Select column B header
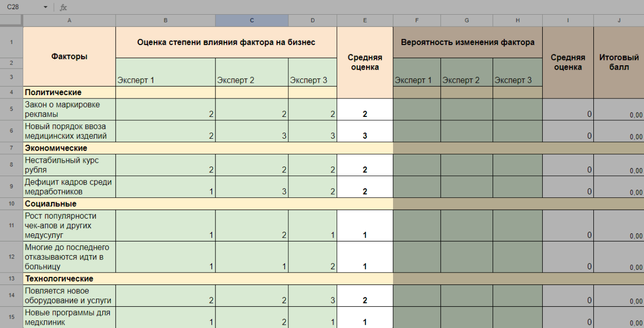The width and height of the screenshot is (644, 328). (165, 20)
